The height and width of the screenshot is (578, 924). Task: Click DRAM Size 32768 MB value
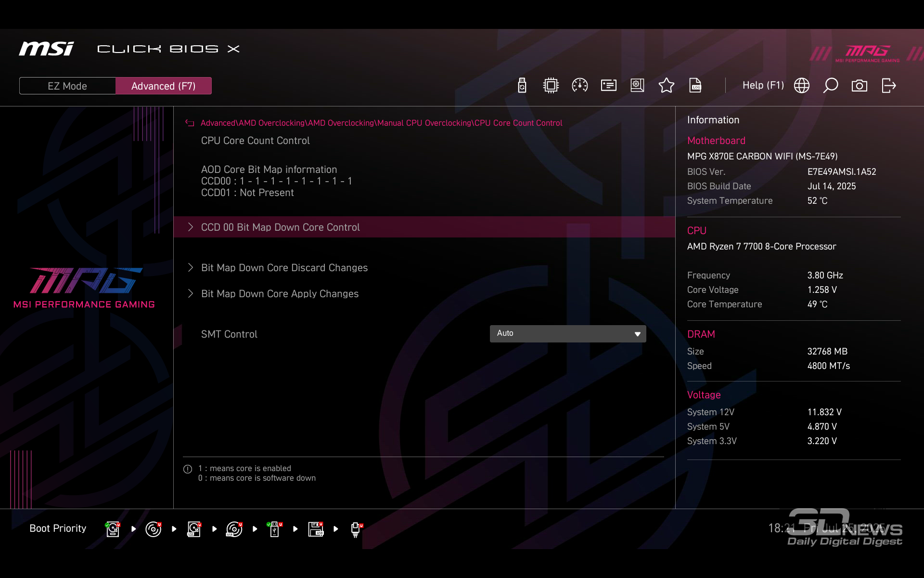(827, 352)
